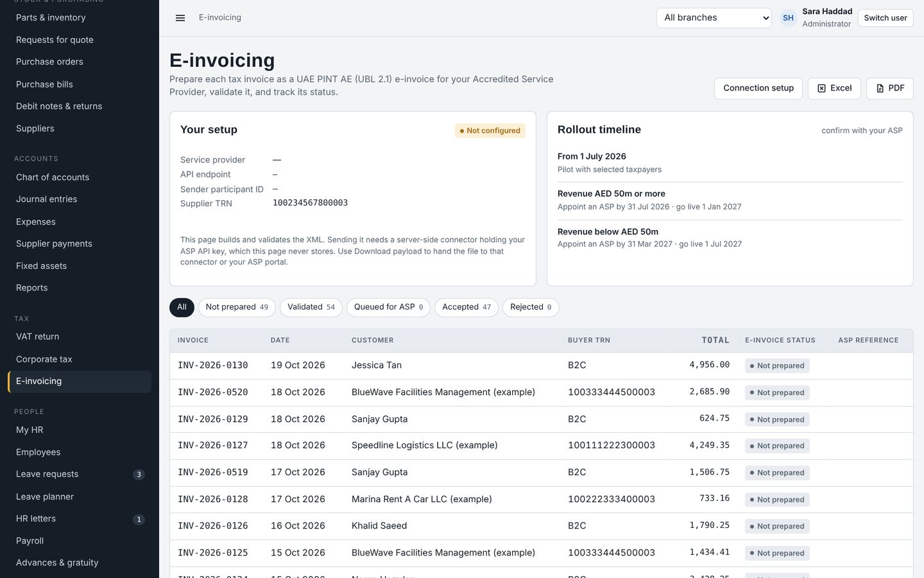Click customer Speedline Logistics LLC (example)

point(425,445)
